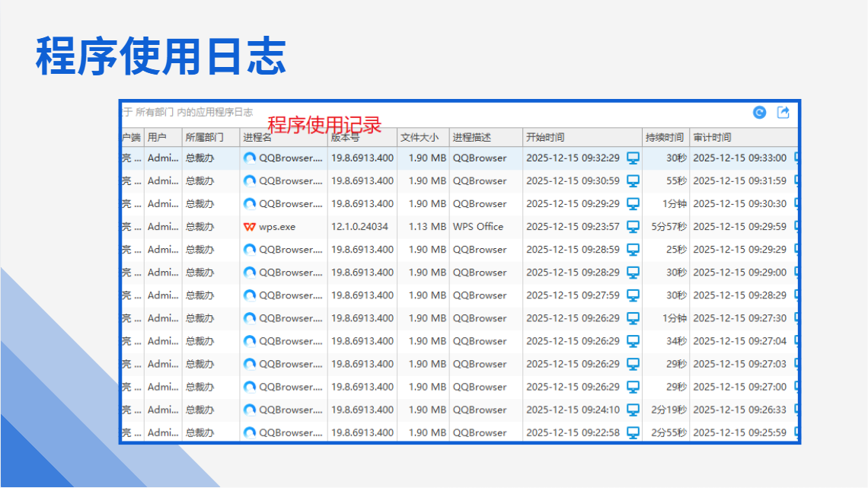Click audit time 2025-12-15 09:30:30
The height and width of the screenshot is (488, 868).
point(739,204)
